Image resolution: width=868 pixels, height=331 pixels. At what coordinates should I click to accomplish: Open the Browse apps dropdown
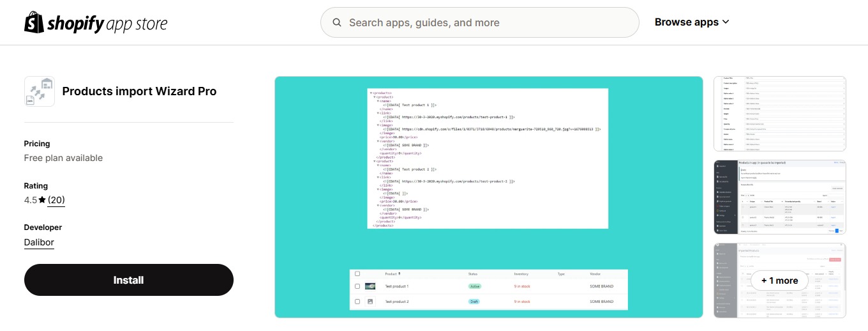click(x=692, y=22)
